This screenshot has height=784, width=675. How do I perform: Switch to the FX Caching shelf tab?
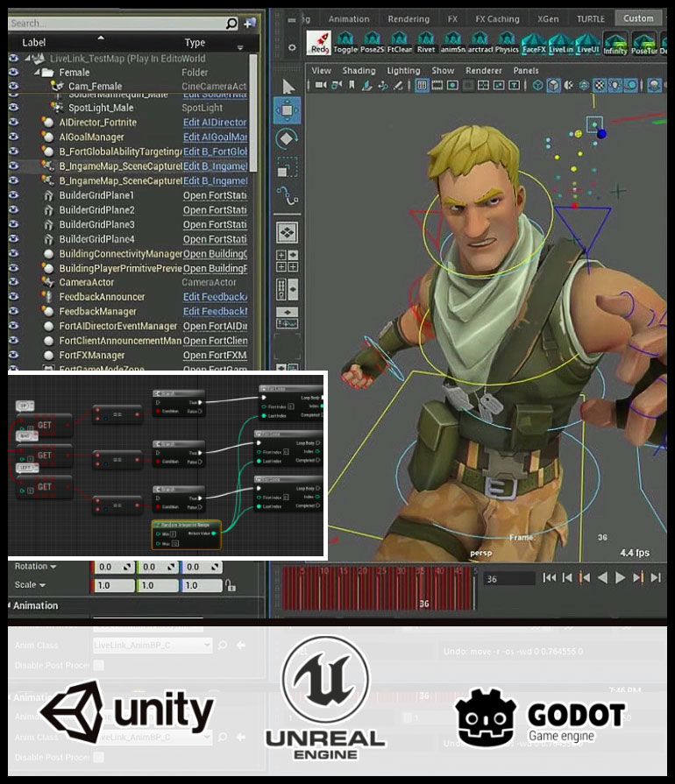497,19
